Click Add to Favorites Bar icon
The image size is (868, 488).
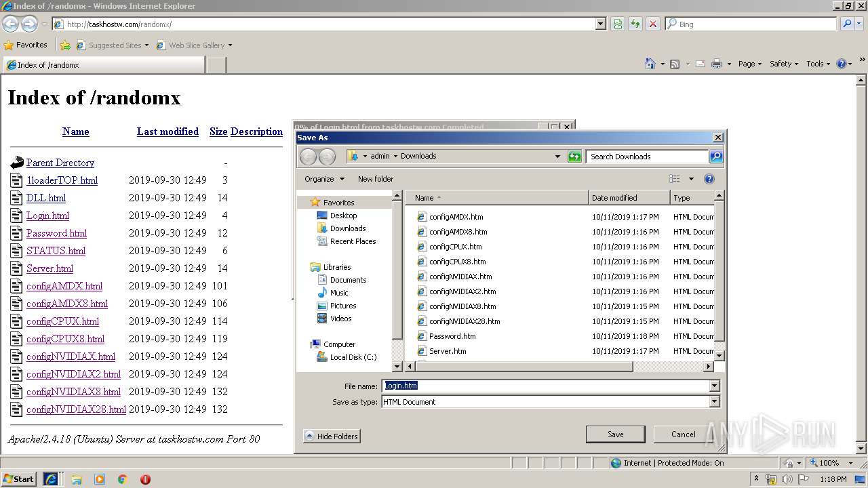click(65, 45)
